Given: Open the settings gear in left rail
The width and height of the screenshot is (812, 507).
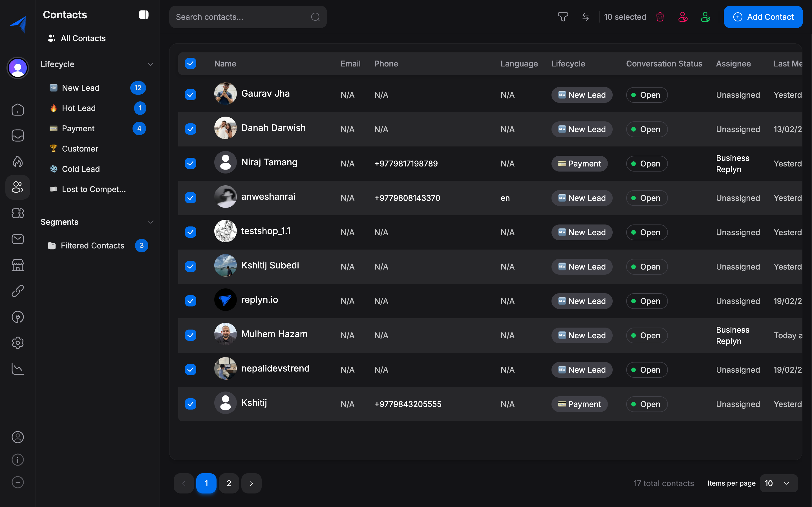Looking at the screenshot, I should click(18, 343).
